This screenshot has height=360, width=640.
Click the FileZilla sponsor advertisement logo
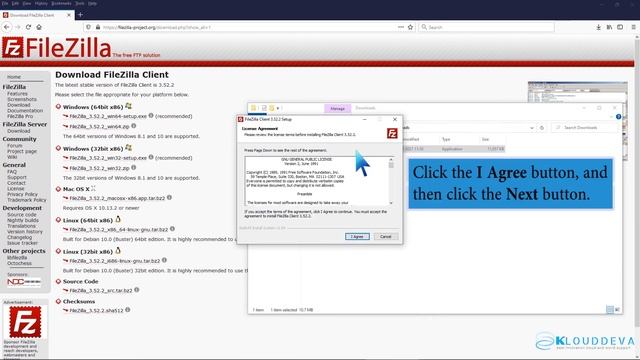point(25,322)
